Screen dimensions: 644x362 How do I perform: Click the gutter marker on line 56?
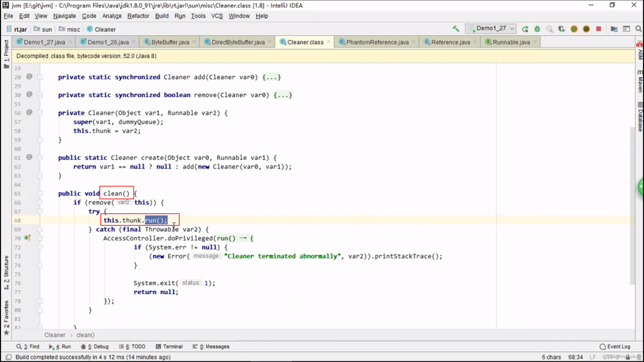pyautogui.click(x=29, y=112)
